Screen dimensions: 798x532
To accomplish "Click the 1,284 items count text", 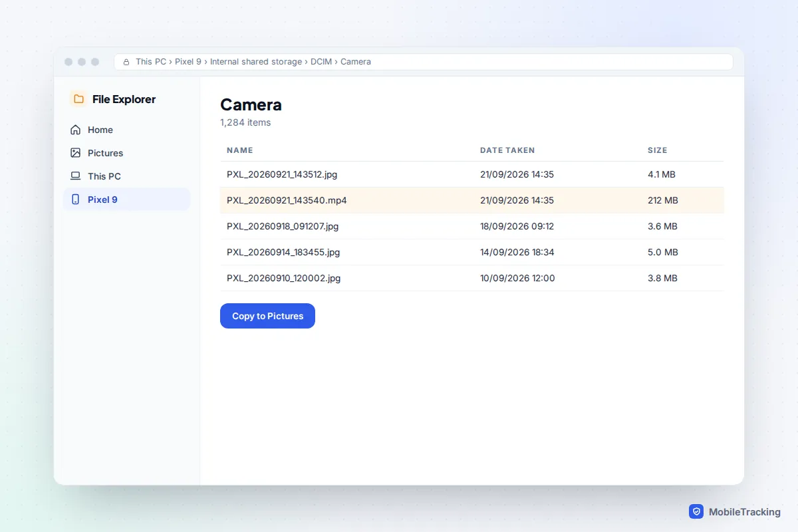I will click(x=245, y=122).
